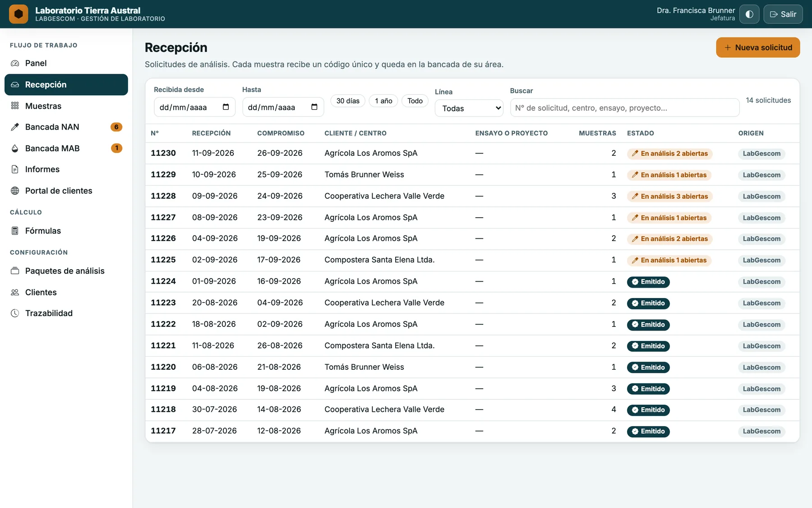Apply the 30 días filter
Viewport: 812px width, 508px height.
click(x=348, y=101)
